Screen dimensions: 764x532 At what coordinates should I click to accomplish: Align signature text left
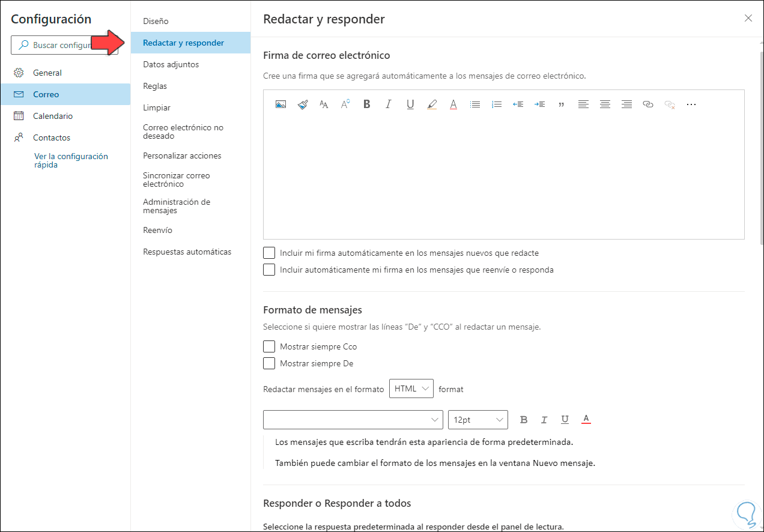pos(583,104)
